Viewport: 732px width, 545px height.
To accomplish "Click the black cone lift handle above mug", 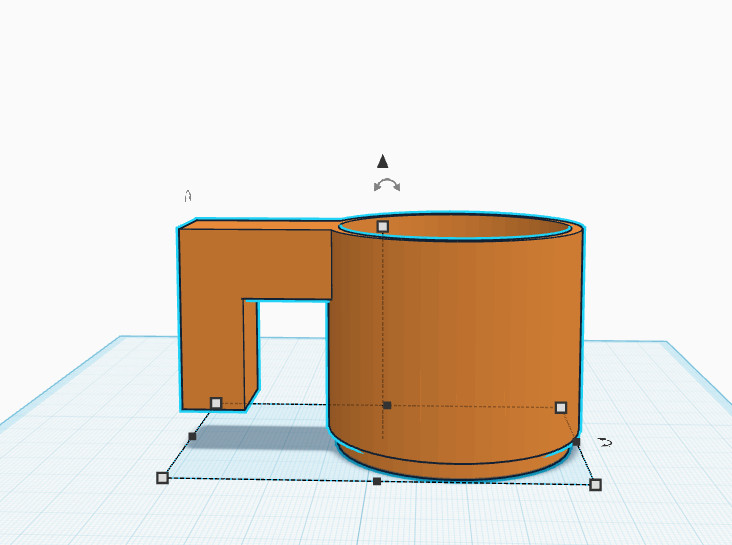I will tap(383, 161).
